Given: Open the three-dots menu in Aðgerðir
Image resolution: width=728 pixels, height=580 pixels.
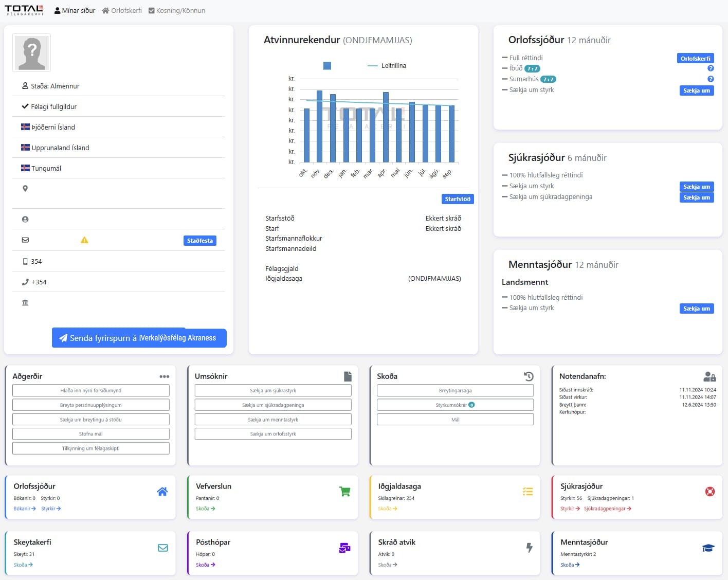Looking at the screenshot, I should click(x=164, y=376).
